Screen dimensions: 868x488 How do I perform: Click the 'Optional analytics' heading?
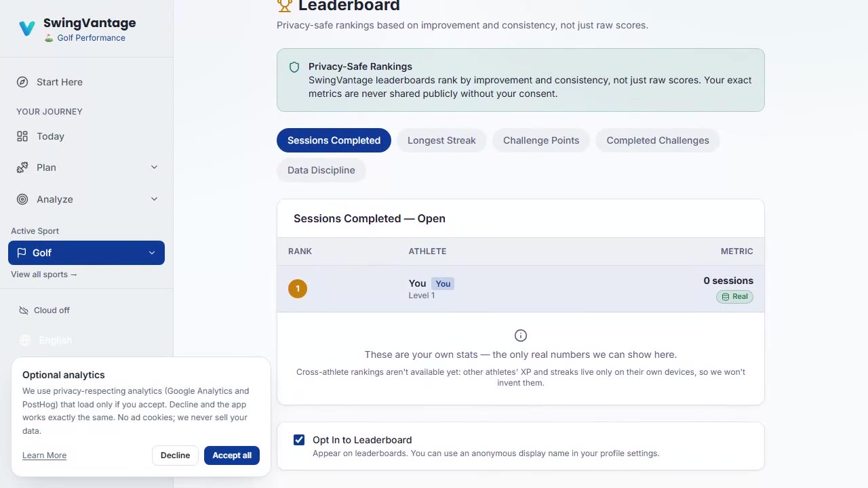tap(64, 375)
